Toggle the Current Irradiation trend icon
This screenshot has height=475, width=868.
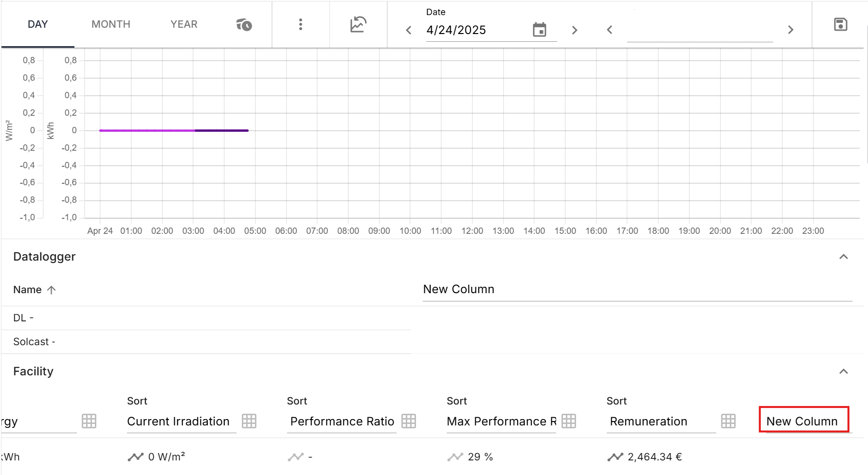(x=135, y=457)
